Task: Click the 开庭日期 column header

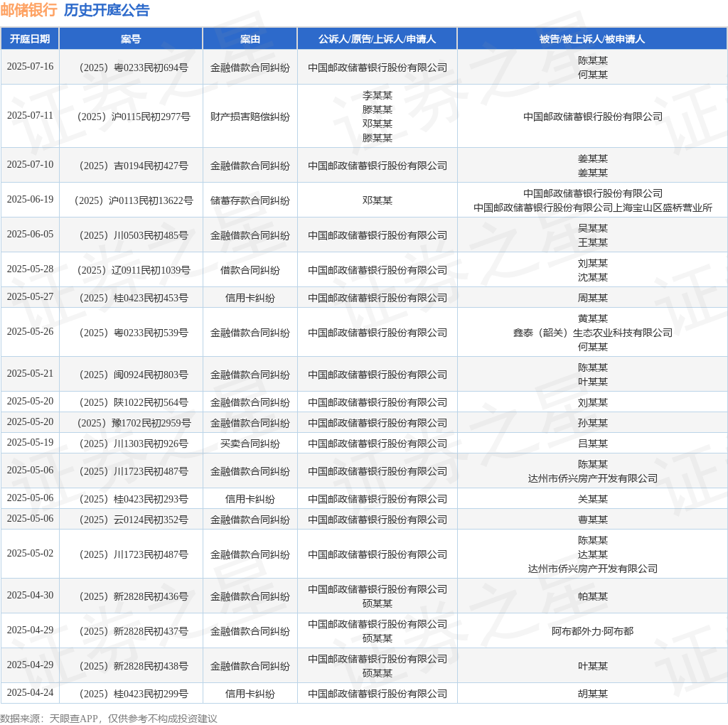Action: tap(30, 39)
